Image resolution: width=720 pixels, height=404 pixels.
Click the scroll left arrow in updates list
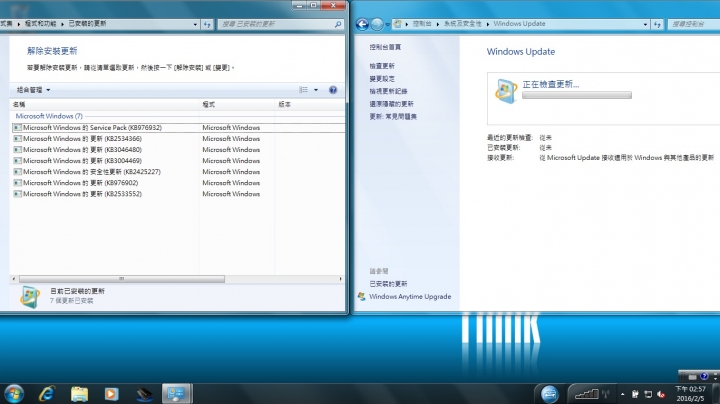(x=14, y=279)
